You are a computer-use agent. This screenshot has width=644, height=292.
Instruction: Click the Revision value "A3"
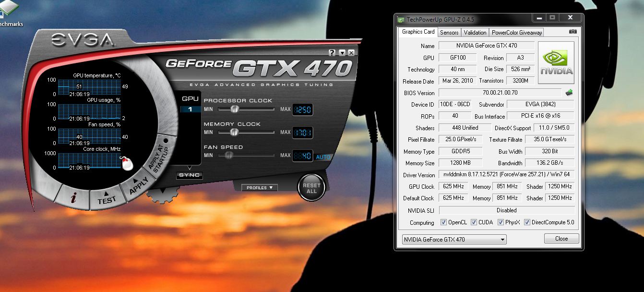coord(521,58)
